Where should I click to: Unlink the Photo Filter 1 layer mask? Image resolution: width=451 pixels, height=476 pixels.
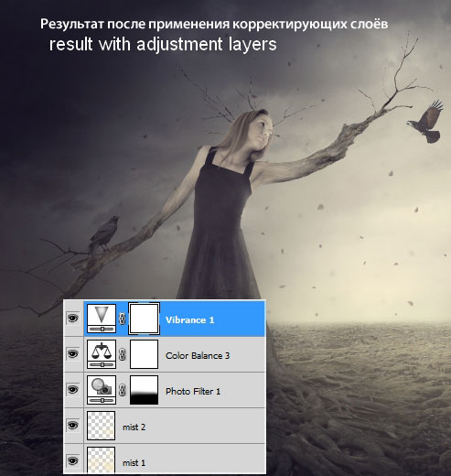click(123, 390)
